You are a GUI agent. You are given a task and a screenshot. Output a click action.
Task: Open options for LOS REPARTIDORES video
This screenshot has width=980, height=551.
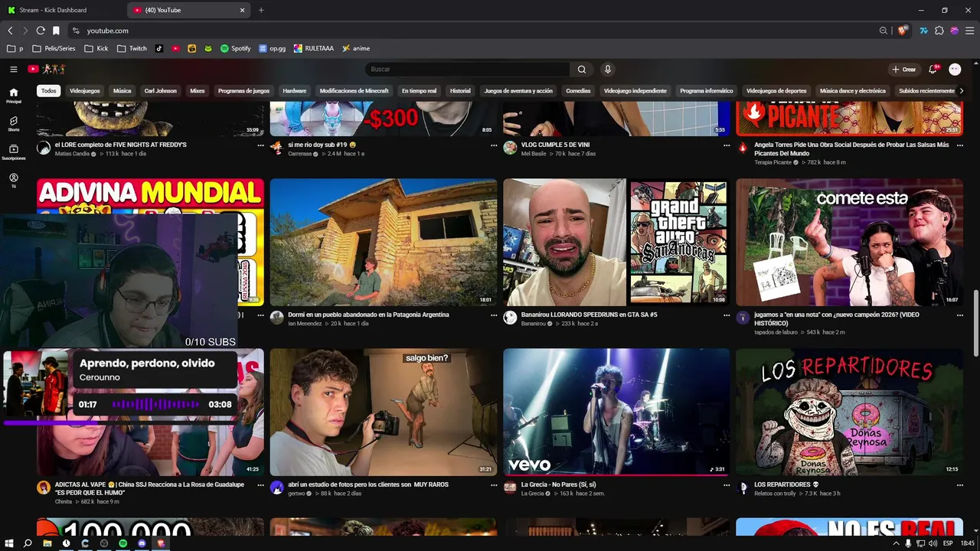coord(960,484)
